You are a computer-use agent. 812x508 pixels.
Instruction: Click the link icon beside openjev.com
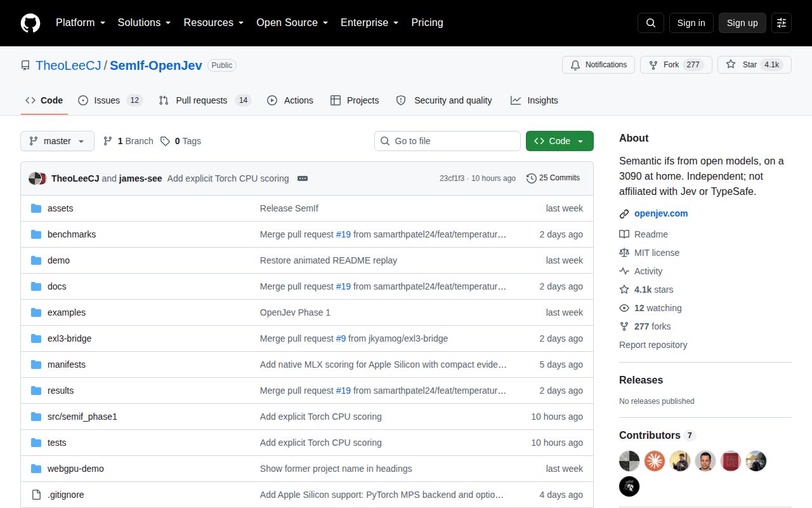click(x=624, y=214)
